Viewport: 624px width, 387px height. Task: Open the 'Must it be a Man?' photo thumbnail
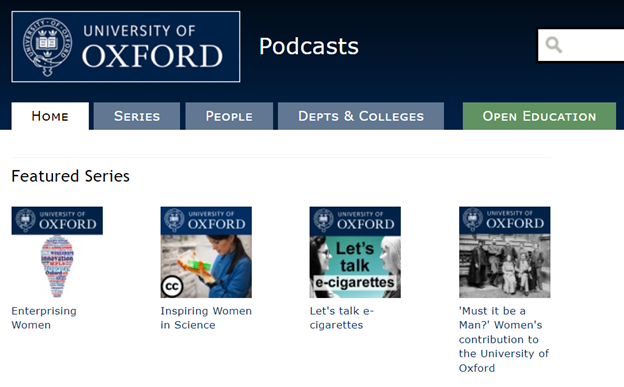(505, 252)
